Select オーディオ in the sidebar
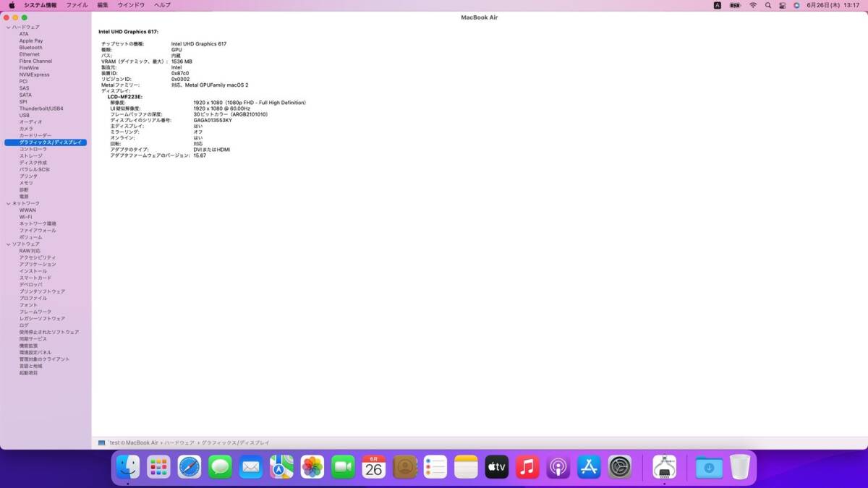 [x=30, y=122]
